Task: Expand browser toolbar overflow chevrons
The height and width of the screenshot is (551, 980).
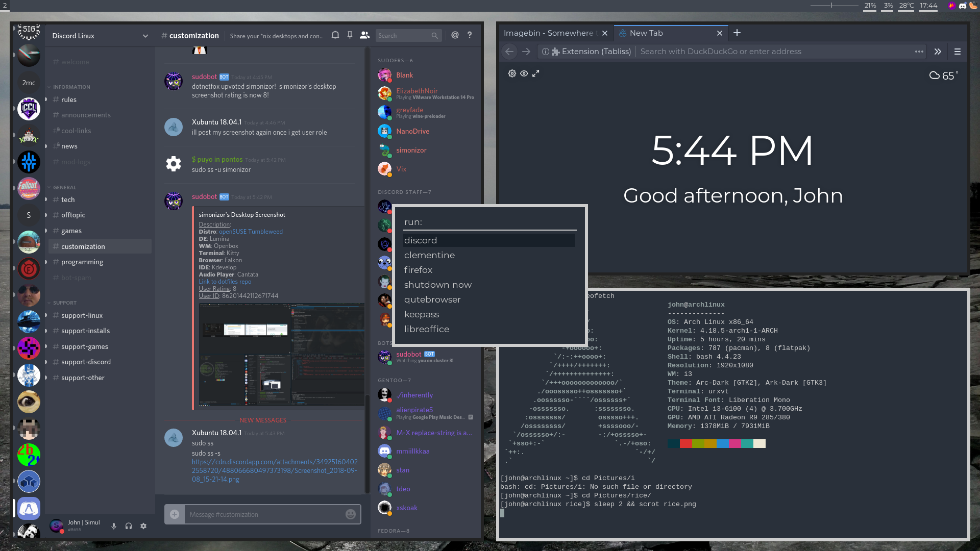Action: pos(938,52)
